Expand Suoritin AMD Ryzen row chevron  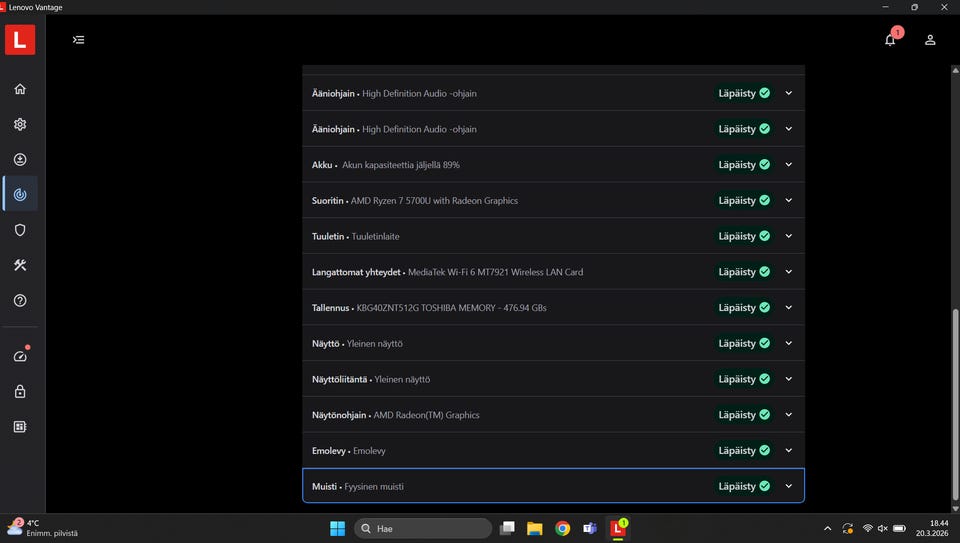click(789, 200)
